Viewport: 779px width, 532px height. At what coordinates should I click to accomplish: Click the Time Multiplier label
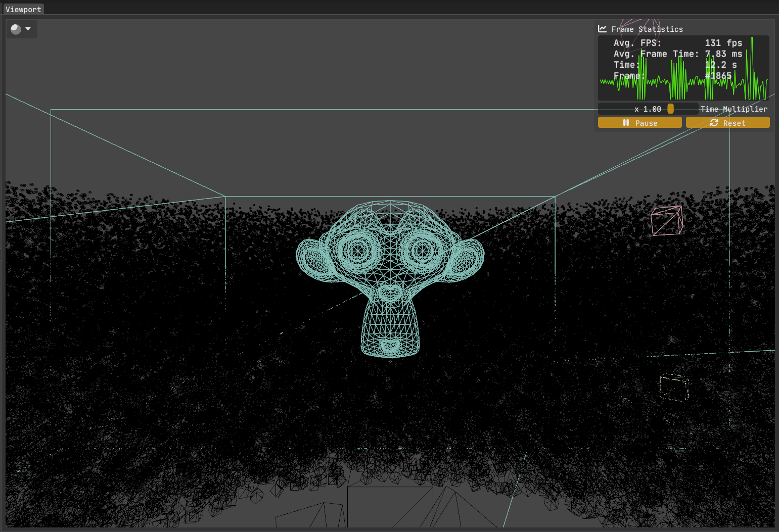click(734, 109)
